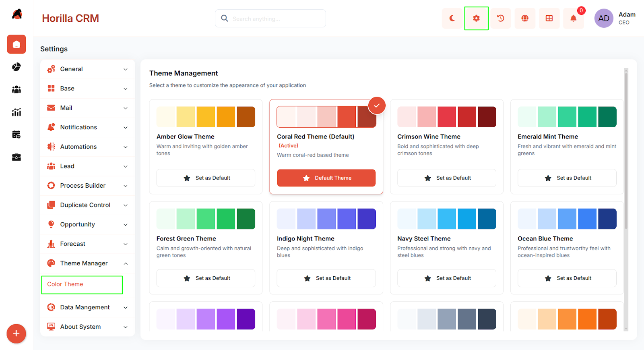Set Crimson Wine Theme as default
This screenshot has width=644, height=350.
pos(447,178)
